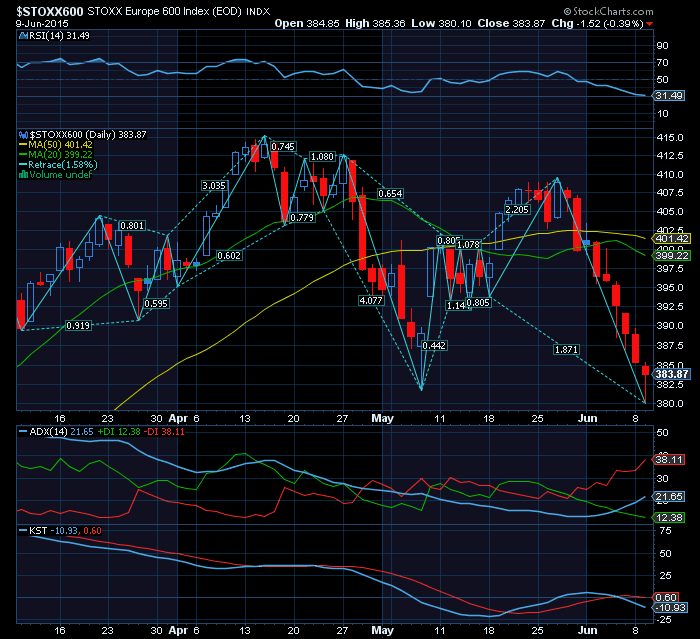The height and width of the screenshot is (639, 700).
Task: Click the red down-arrow change indicator
Action: (x=650, y=24)
